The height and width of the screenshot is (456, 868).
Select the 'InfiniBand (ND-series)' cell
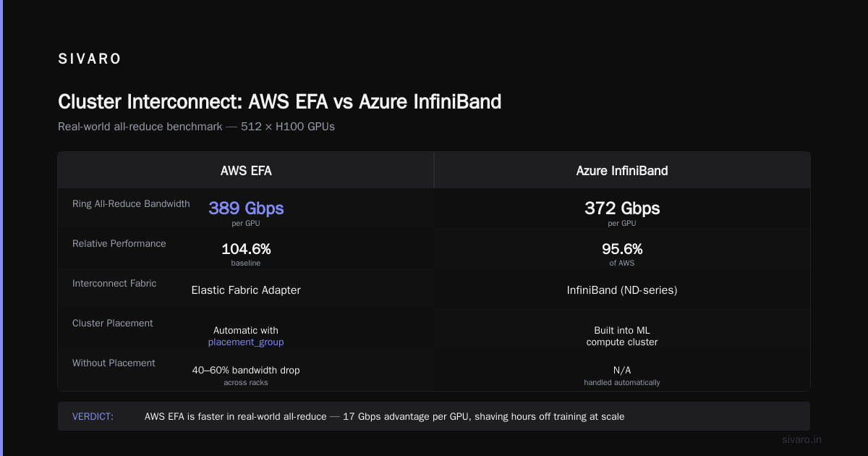[x=622, y=290]
